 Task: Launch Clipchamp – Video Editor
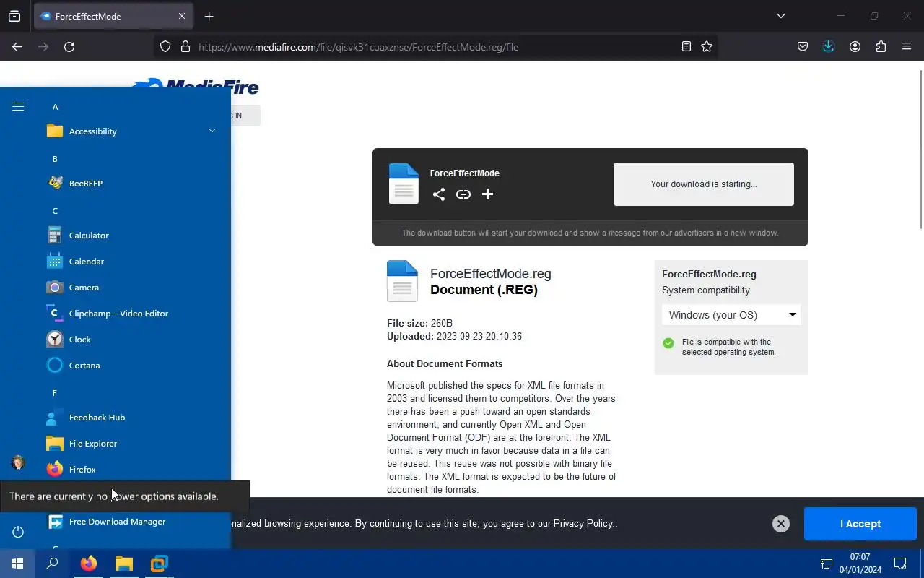tap(133, 314)
